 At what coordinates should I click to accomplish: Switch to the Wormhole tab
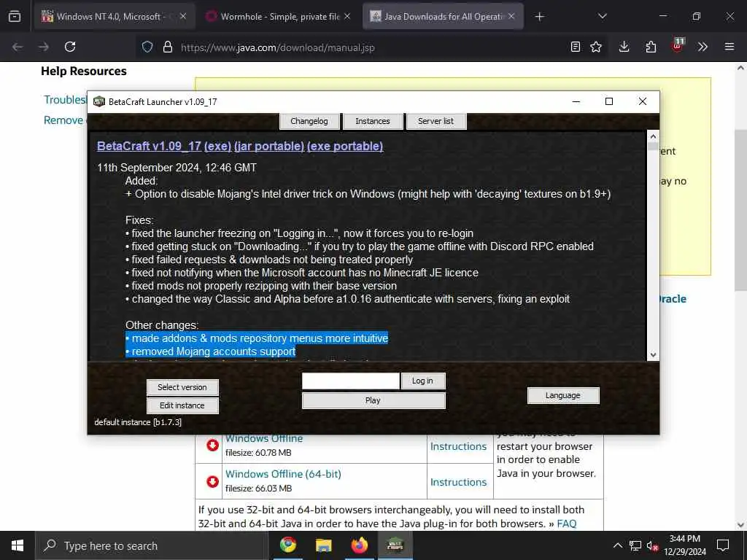(x=279, y=17)
